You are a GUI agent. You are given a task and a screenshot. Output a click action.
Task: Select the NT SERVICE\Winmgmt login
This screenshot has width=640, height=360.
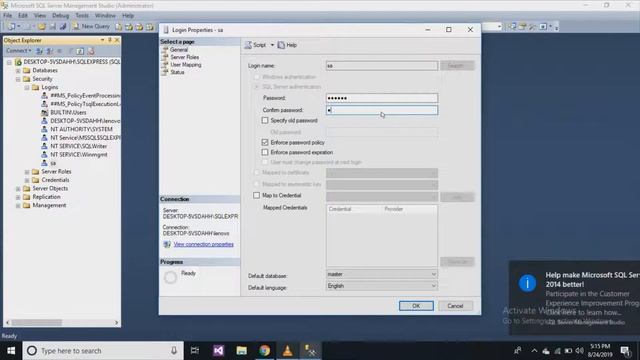79,155
